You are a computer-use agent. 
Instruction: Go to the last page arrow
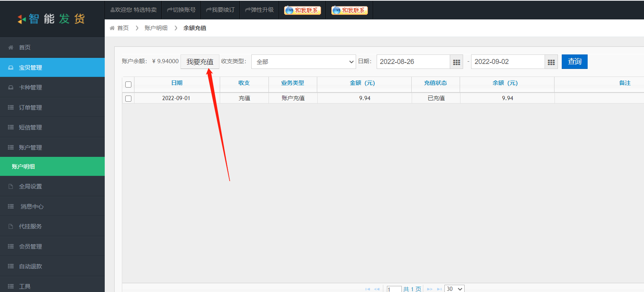[x=439, y=289]
